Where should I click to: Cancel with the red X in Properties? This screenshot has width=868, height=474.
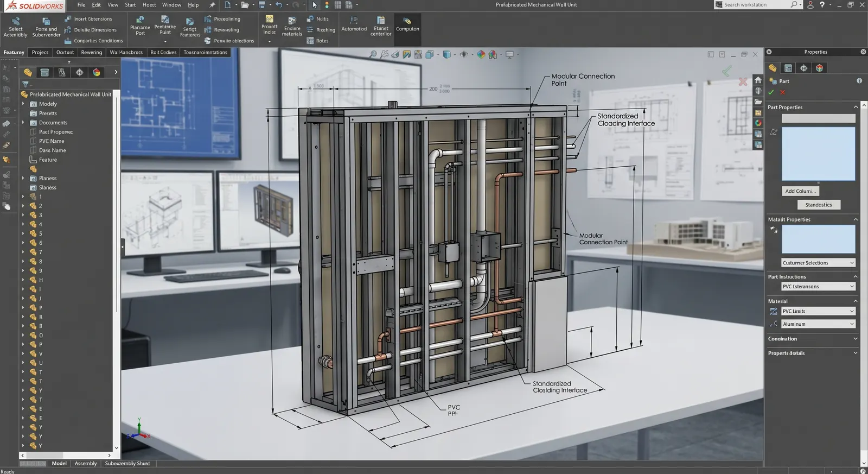[782, 92]
